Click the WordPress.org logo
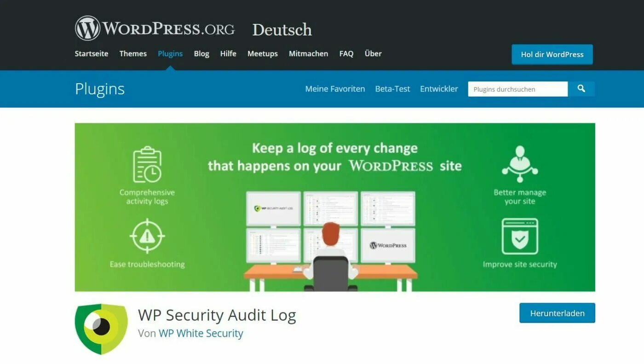644x364 pixels. click(155, 29)
